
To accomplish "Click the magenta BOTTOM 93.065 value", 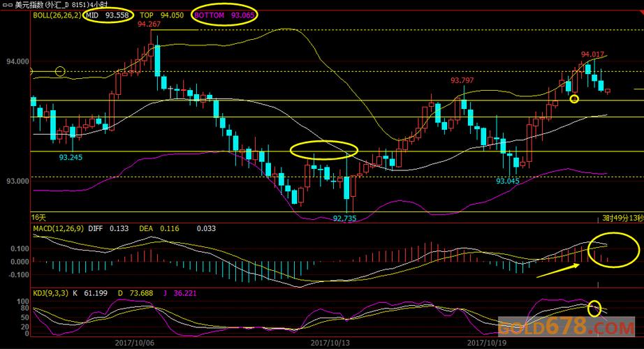I will pyautogui.click(x=224, y=15).
